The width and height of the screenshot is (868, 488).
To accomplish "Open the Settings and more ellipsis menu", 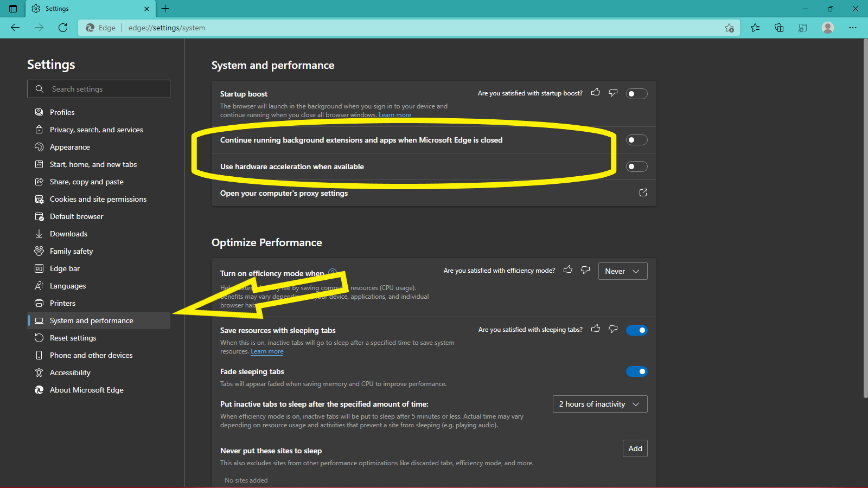I will (853, 28).
